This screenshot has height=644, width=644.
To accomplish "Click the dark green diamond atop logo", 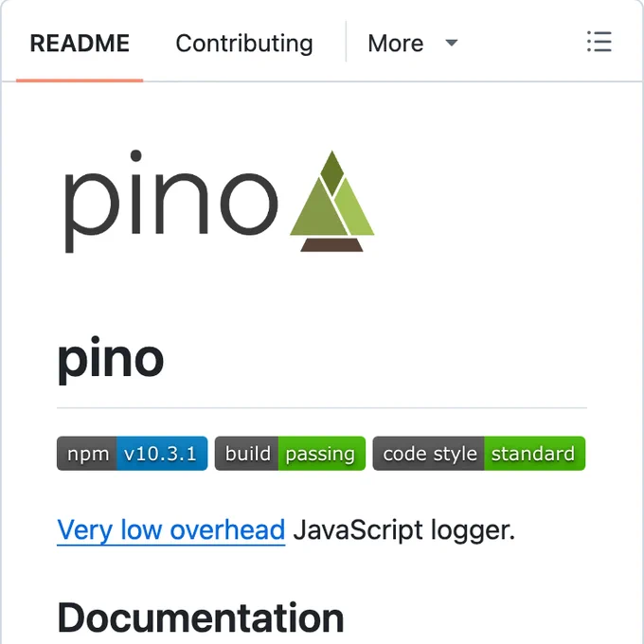I will (x=331, y=172).
